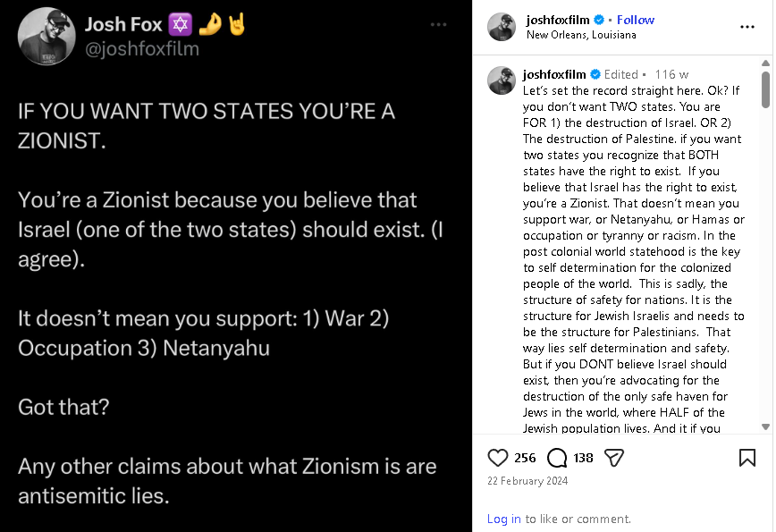Viewport: 776px width, 532px height.
Task: Click the profile avatar beside the caption
Action: (x=502, y=80)
